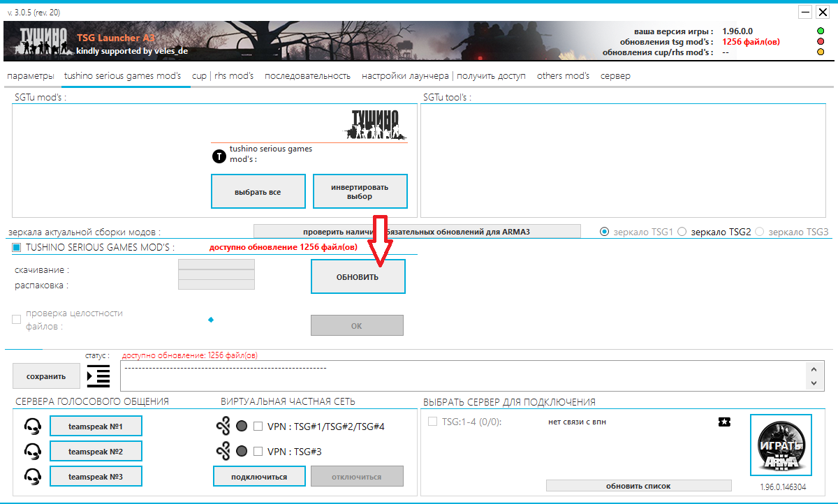Check the TSG:1-4 server checkbox
The width and height of the screenshot is (838, 504).
433,422
